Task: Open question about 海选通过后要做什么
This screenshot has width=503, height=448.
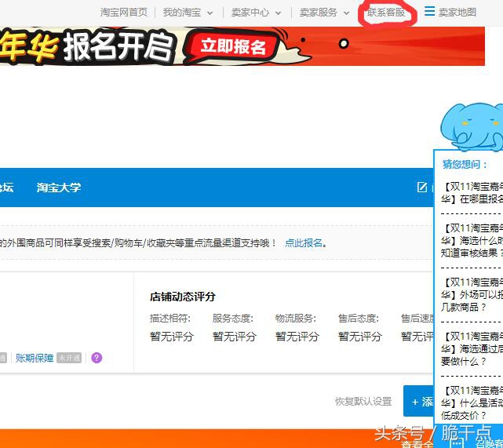Action: 472,349
